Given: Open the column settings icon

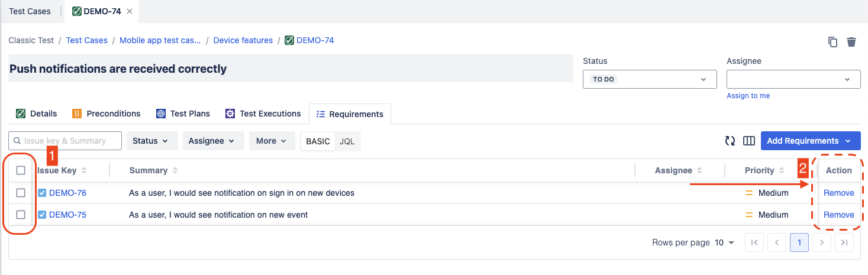Looking at the screenshot, I should [749, 141].
